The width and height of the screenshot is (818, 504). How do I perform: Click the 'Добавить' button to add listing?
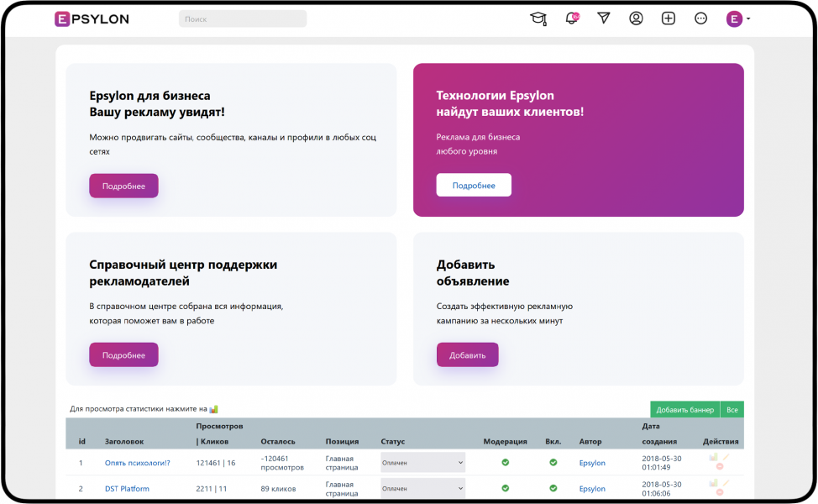pyautogui.click(x=468, y=354)
